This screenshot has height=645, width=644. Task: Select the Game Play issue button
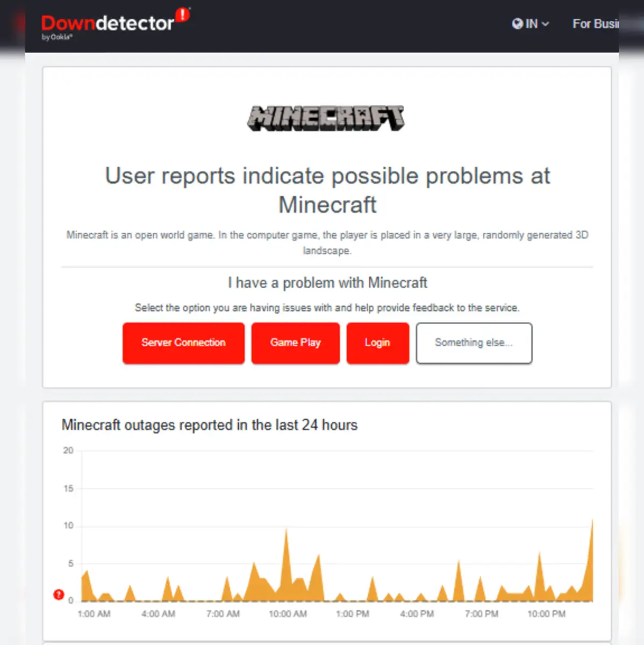295,343
